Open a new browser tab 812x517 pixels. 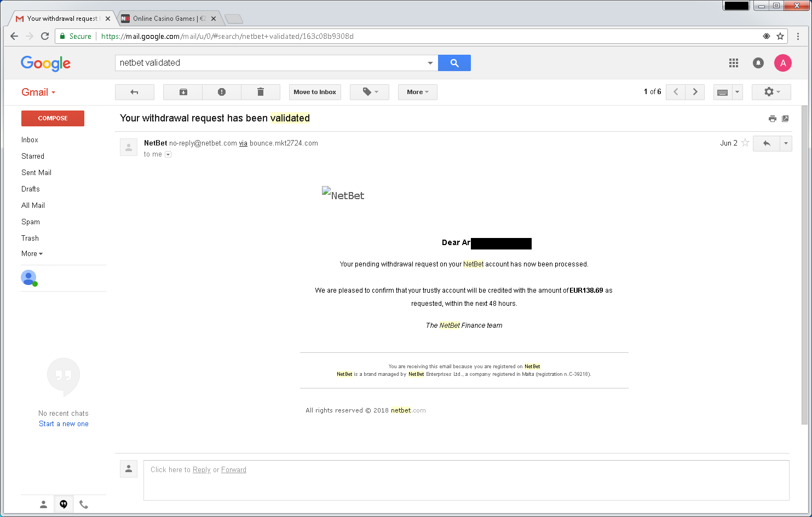click(234, 19)
